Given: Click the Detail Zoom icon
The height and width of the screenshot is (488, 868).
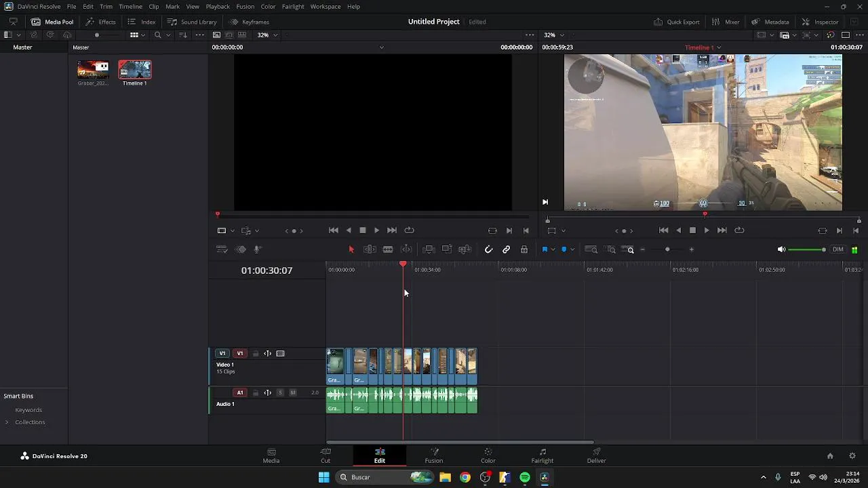Looking at the screenshot, I should click(x=610, y=249).
